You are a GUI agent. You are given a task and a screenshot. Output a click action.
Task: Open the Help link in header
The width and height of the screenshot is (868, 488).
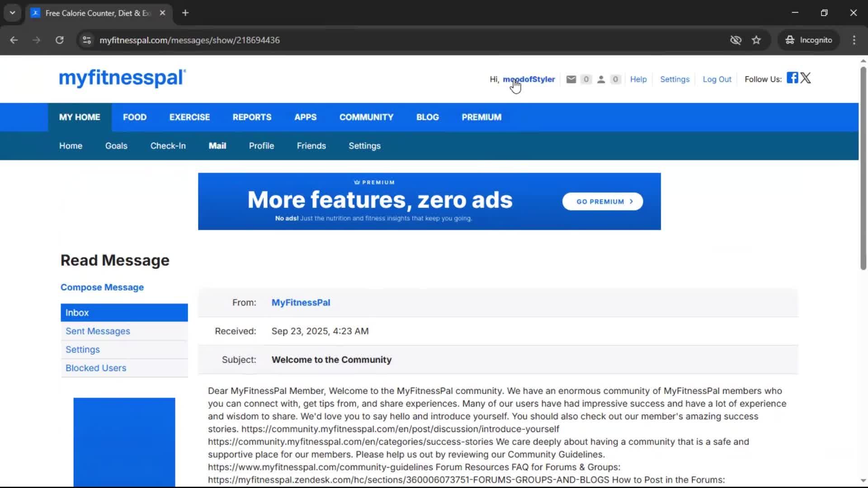click(x=638, y=80)
